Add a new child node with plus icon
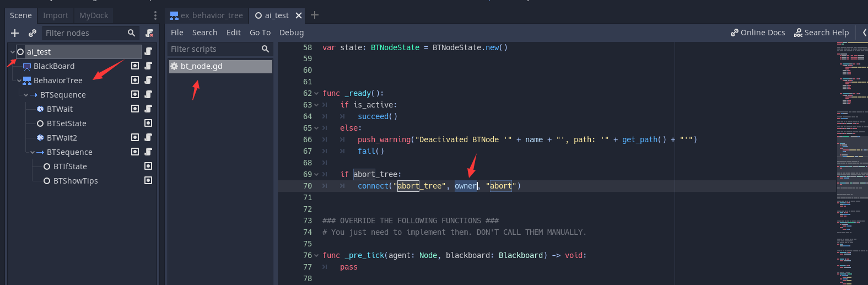 (15, 33)
